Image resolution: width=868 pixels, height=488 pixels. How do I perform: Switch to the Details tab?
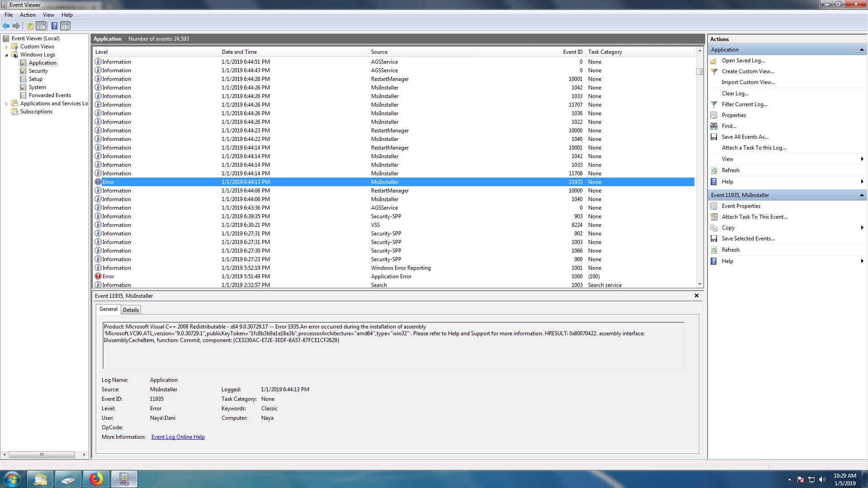[x=131, y=310]
